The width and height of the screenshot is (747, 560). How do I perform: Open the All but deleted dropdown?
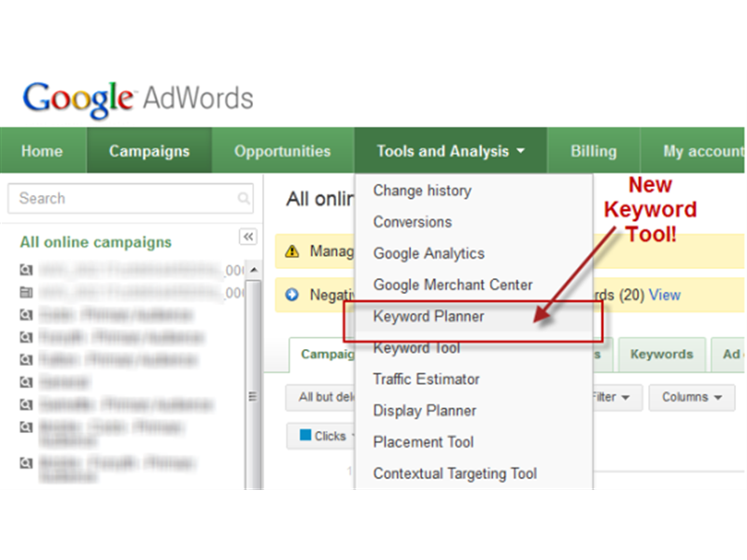[320, 398]
